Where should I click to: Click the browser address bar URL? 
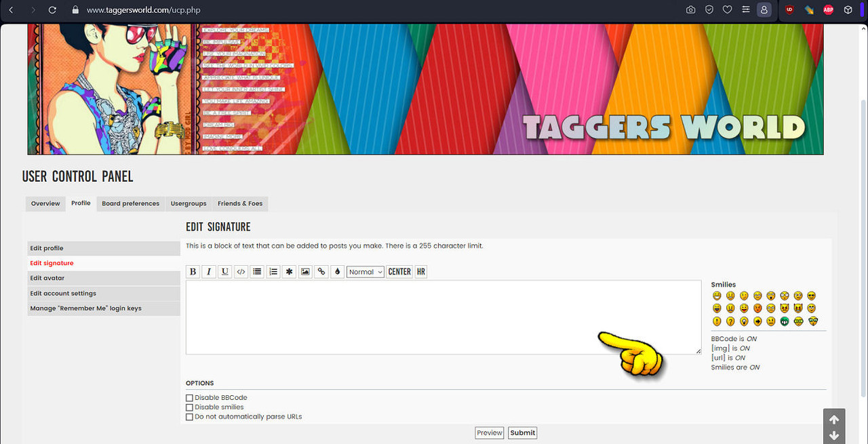[x=144, y=10]
